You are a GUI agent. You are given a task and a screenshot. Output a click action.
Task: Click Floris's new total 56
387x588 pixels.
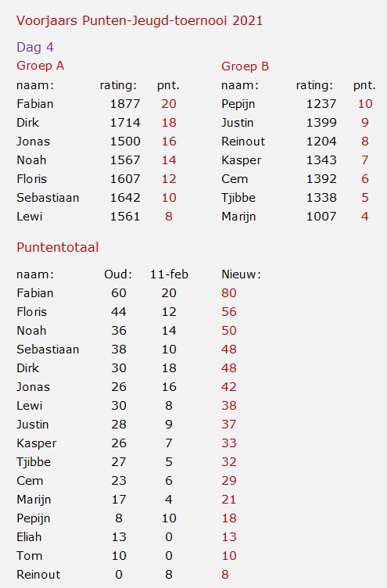tap(229, 312)
